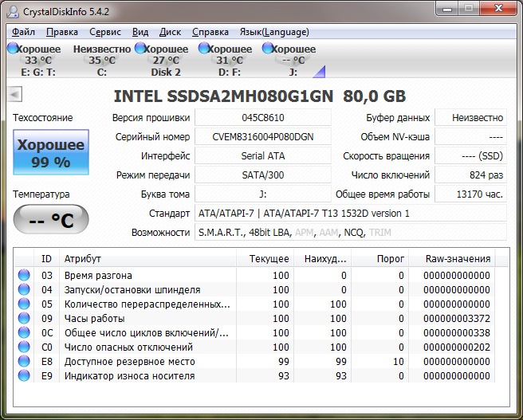523x420 pixels.
Task: Click the Атрибут column header
Action: pos(147,259)
